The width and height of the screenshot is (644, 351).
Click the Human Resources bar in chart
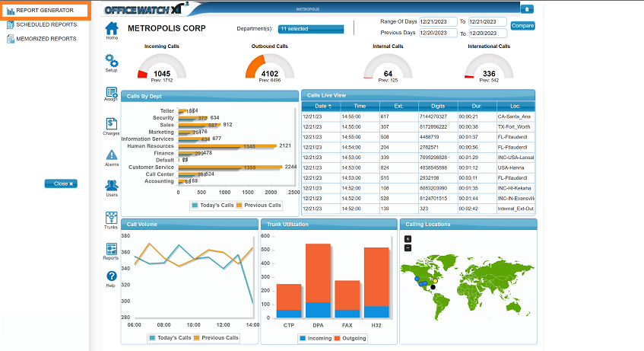pyautogui.click(x=227, y=145)
